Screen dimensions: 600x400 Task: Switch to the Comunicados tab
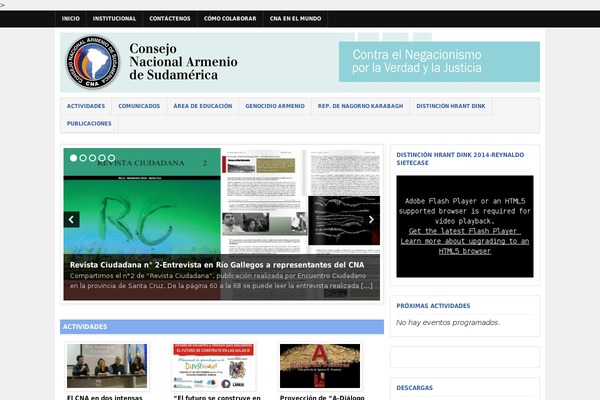point(139,106)
